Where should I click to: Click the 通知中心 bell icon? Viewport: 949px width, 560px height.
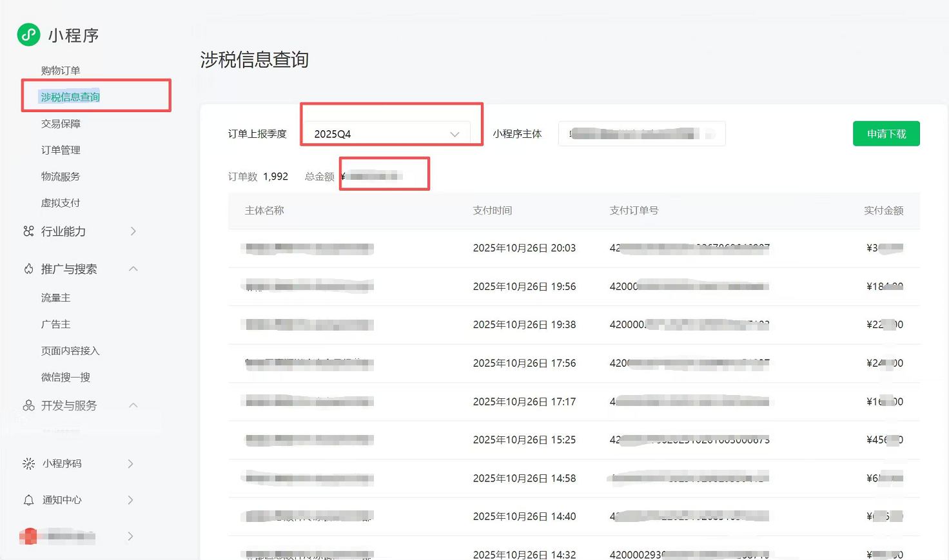point(28,500)
